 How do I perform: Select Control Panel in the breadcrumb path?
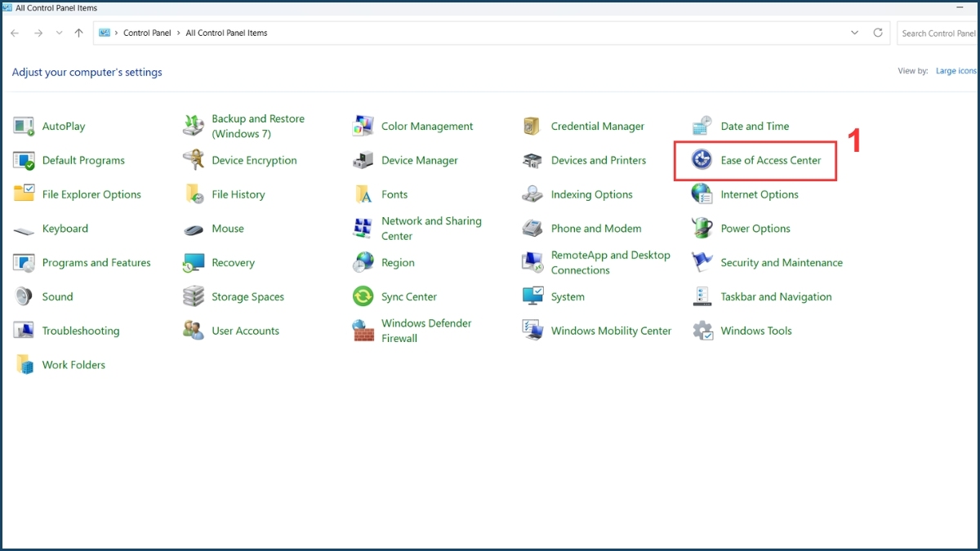coord(147,33)
